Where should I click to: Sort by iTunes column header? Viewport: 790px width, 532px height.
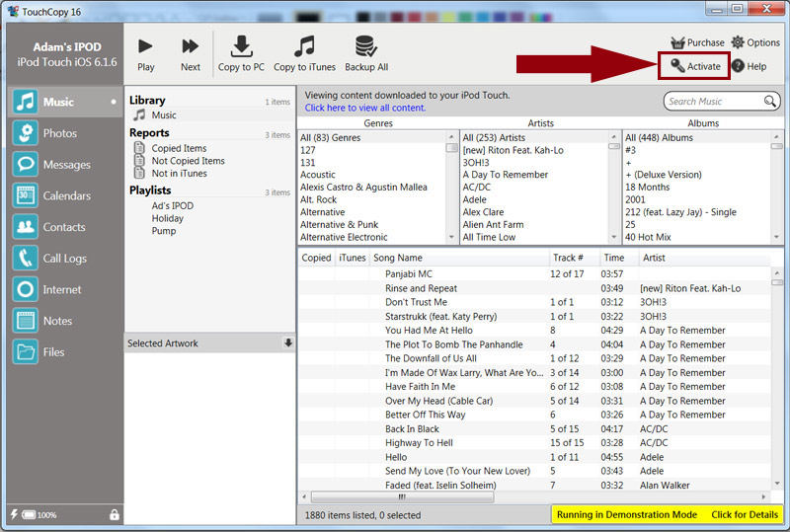click(x=353, y=258)
